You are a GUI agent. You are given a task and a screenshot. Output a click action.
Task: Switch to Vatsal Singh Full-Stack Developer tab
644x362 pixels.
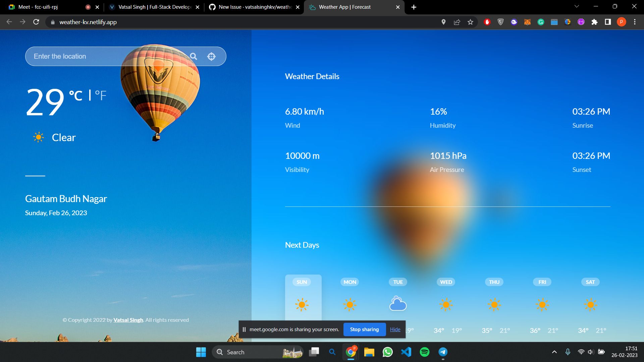coord(154,7)
